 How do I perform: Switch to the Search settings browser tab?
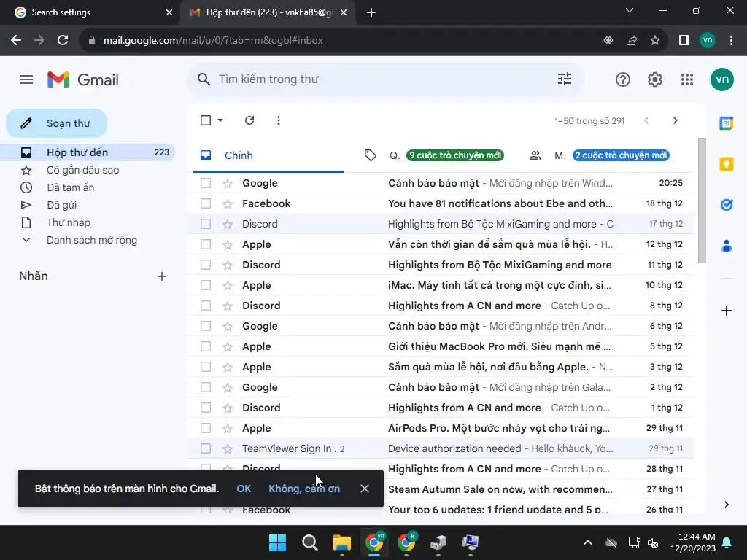point(90,12)
